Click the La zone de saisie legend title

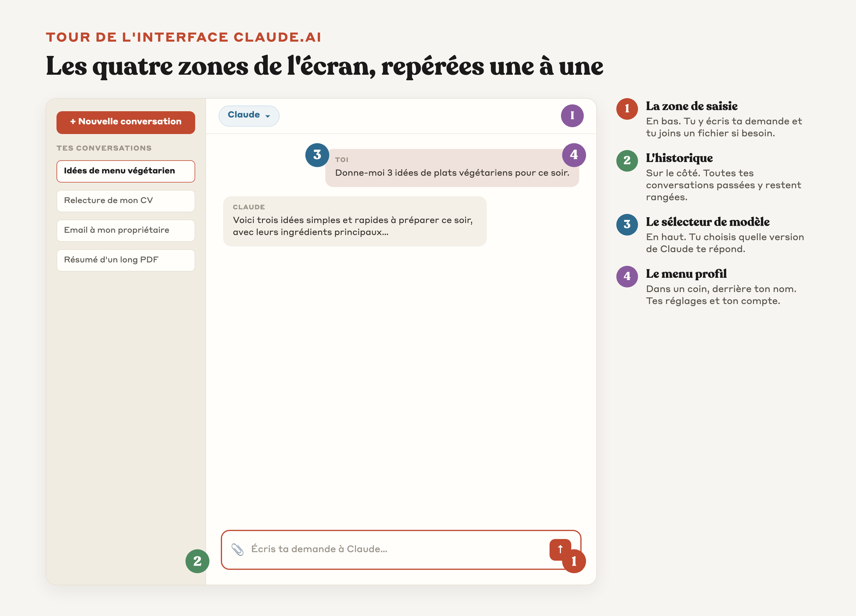coord(692,106)
